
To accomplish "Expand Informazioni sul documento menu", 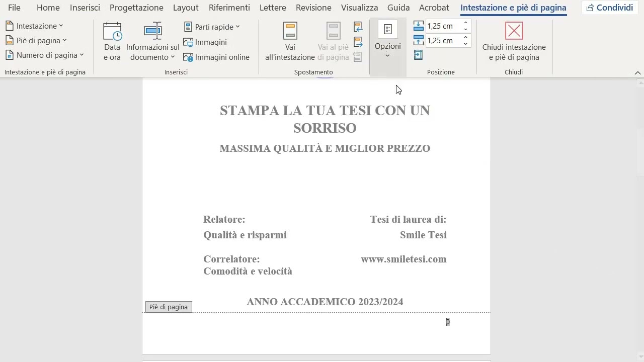I will pos(152,42).
